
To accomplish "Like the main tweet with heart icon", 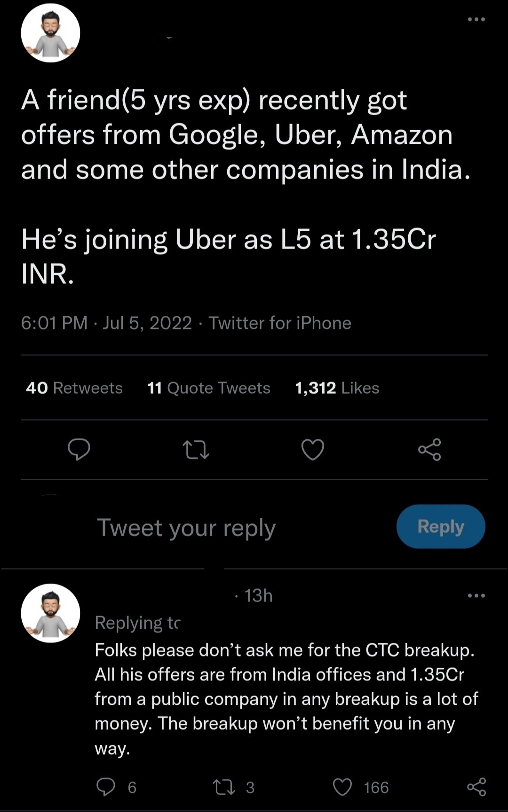I will [313, 449].
